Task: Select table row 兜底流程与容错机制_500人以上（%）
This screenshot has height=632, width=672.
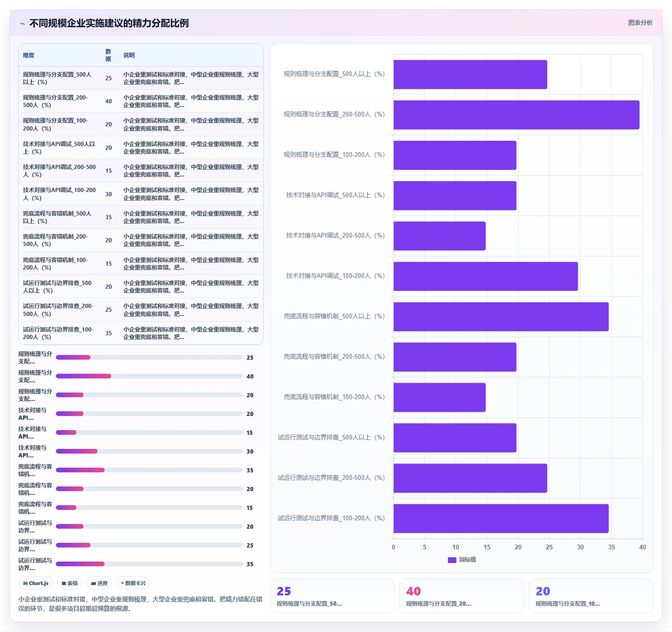Action: pyautogui.click(x=141, y=217)
